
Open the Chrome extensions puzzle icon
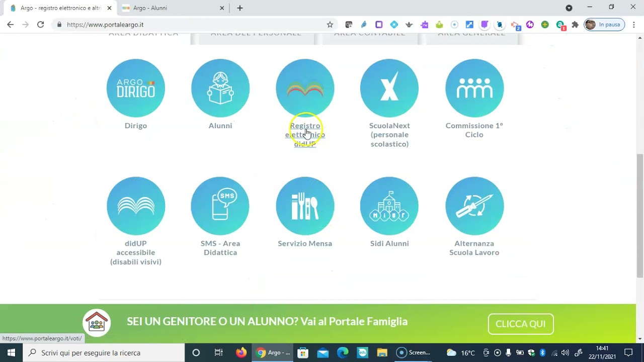(x=575, y=25)
